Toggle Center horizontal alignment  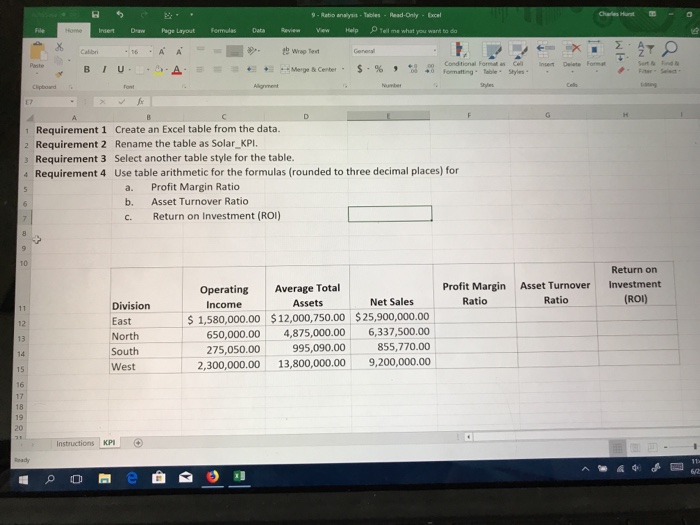coord(217,69)
